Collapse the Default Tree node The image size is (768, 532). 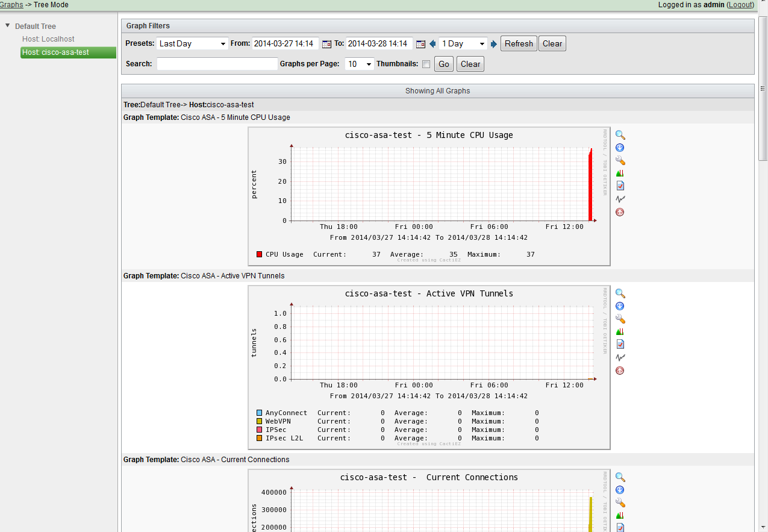click(8, 26)
